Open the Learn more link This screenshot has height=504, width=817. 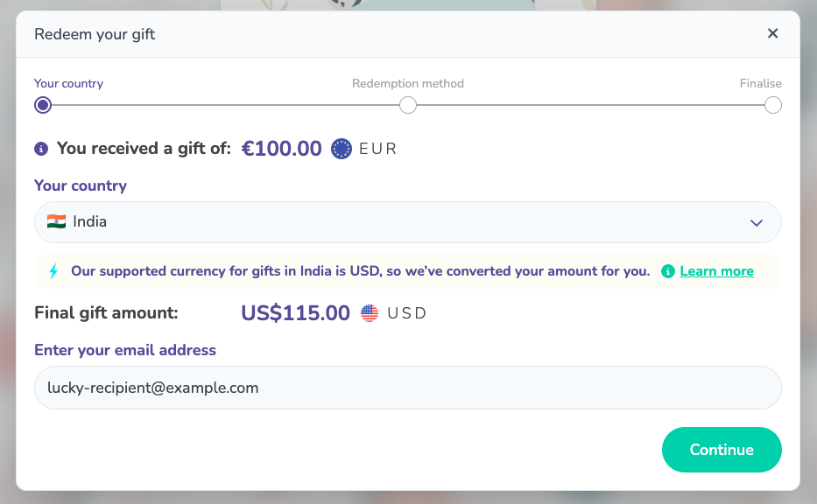click(x=716, y=271)
